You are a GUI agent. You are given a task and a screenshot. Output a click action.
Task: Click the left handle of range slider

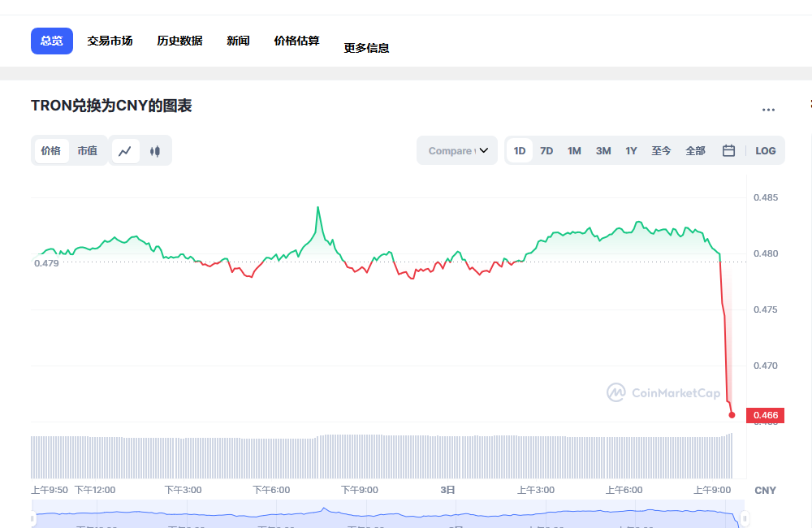[32, 518]
